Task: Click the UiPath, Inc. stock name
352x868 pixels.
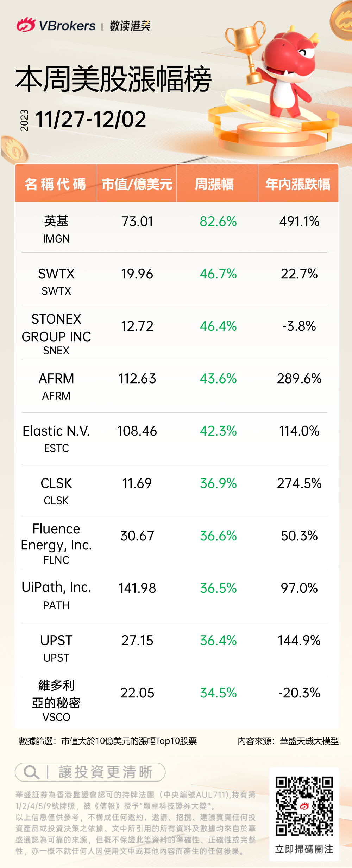Action: 56,587
